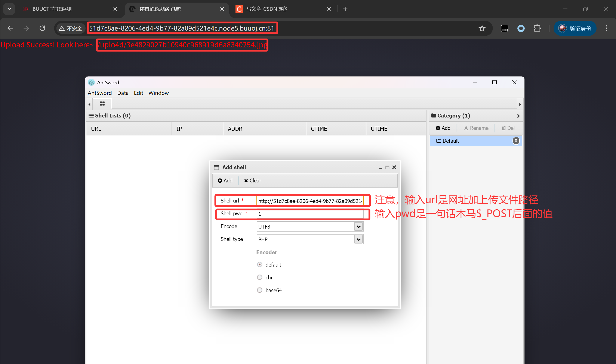Click Clear in Add shell toolbar

(x=252, y=181)
